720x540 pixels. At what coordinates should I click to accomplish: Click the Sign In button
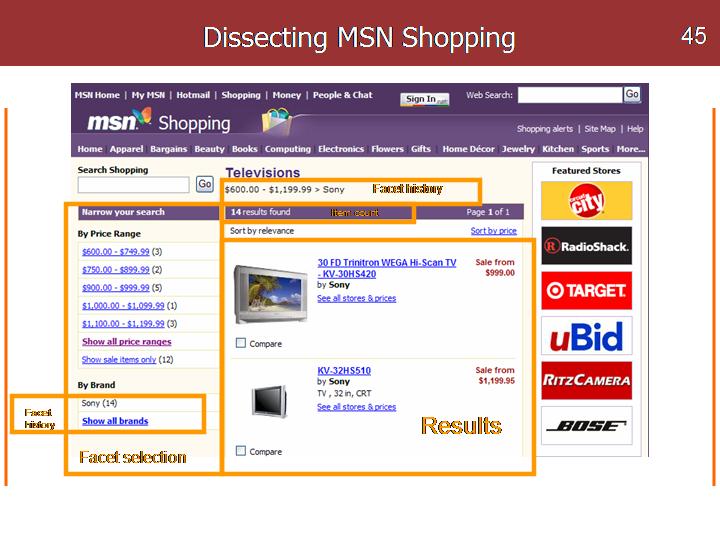pos(424,99)
